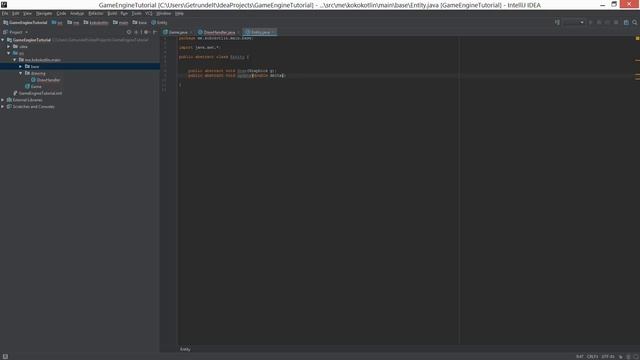Viewport: 640px width, 360px height.
Task: Open the Navigate menu
Action: click(x=44, y=13)
